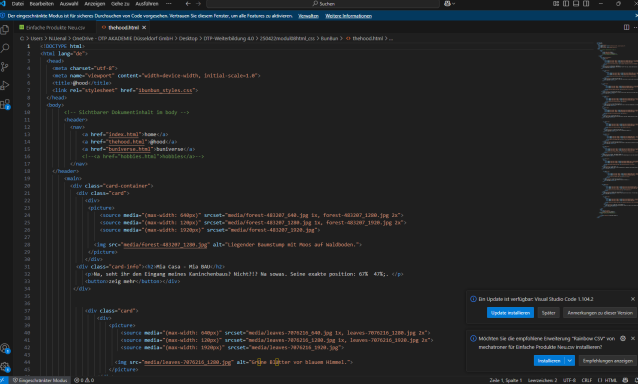Show more menus via the ellipsis in menu bar
The image size is (638, 384).
[x=168, y=4]
